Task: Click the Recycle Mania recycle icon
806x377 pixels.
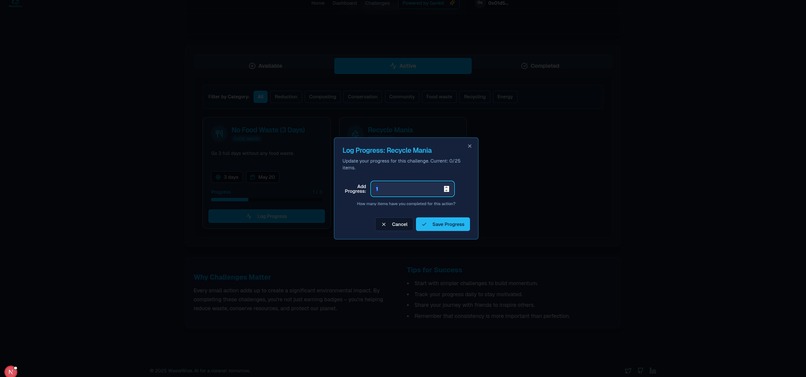Action: [355, 133]
